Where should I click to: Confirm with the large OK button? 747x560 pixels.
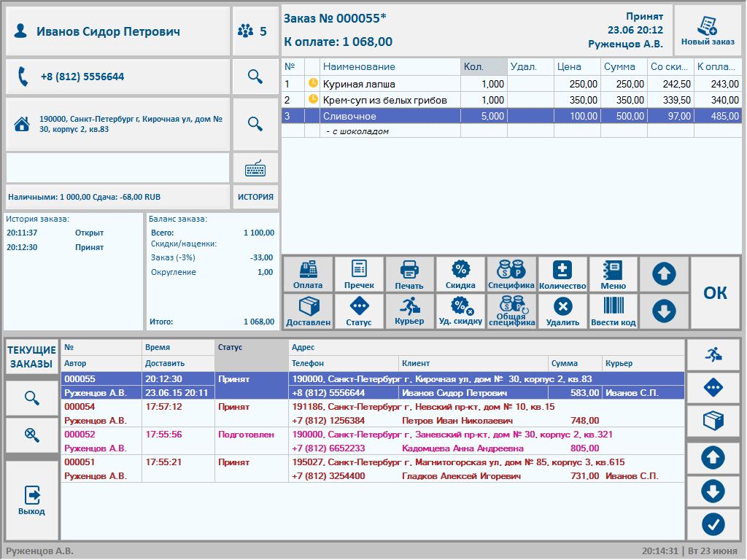tap(715, 292)
